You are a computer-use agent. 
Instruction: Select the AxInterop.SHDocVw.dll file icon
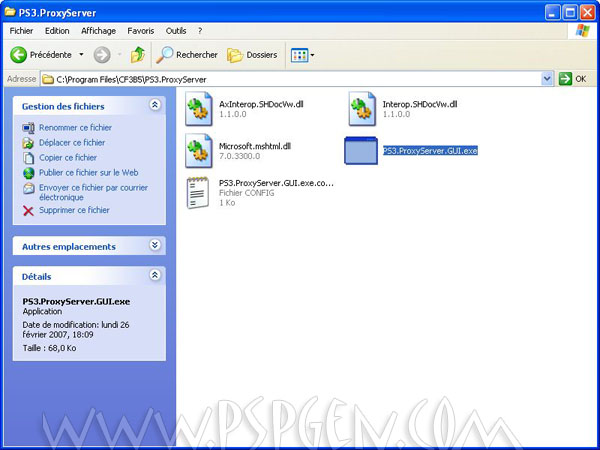coord(199,109)
